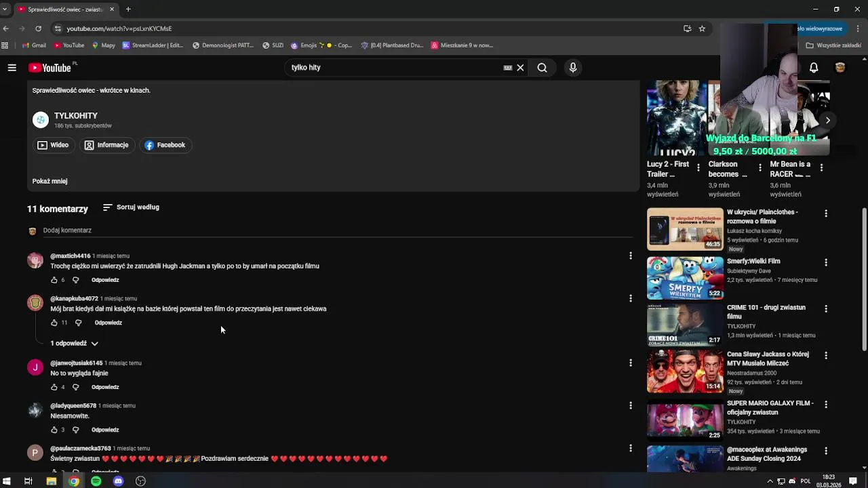Open channel Wideo button
This screenshot has height=488, width=868.
click(x=53, y=145)
